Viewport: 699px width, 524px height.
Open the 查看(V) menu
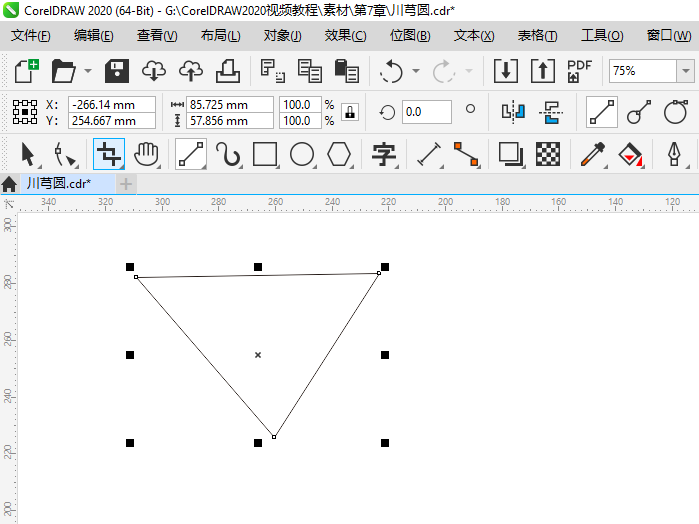[x=157, y=35]
